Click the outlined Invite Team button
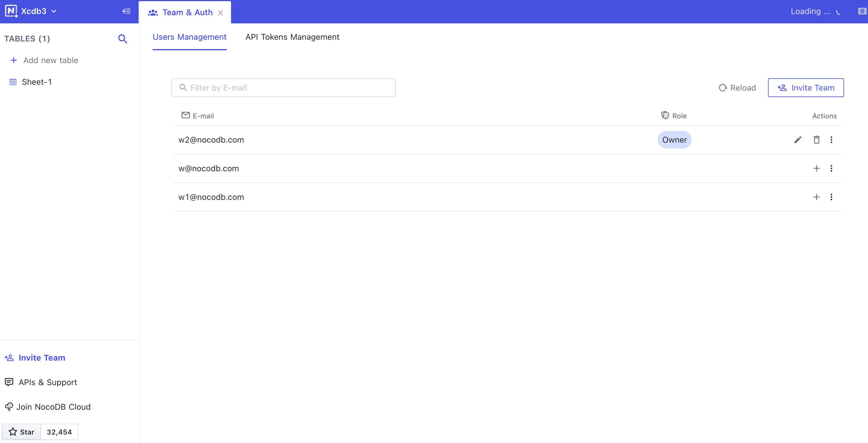Viewport: 868px width, 443px height. click(x=806, y=88)
